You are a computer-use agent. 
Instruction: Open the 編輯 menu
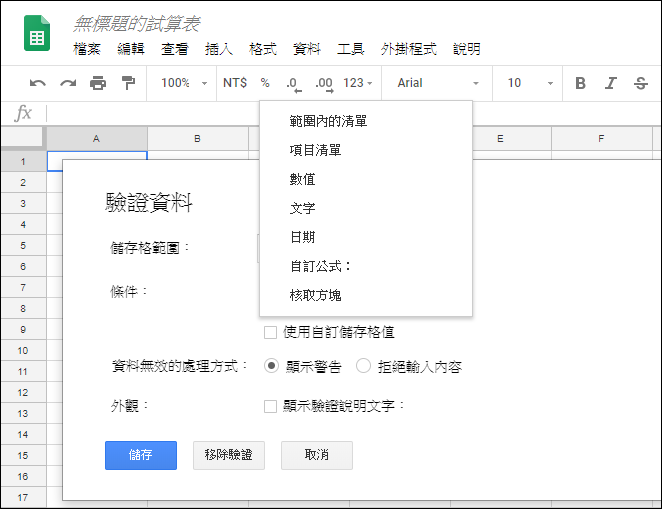point(131,49)
